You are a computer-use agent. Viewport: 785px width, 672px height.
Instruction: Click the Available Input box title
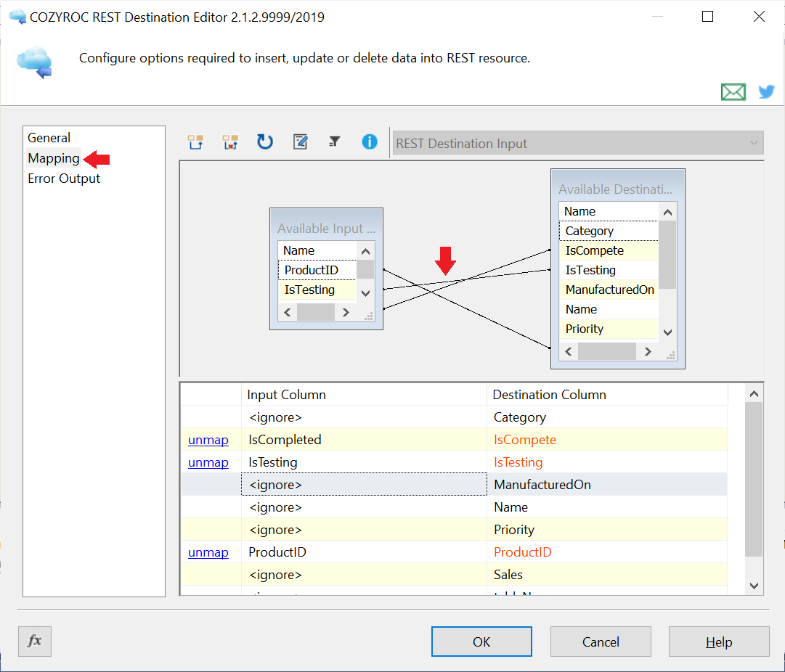326,228
